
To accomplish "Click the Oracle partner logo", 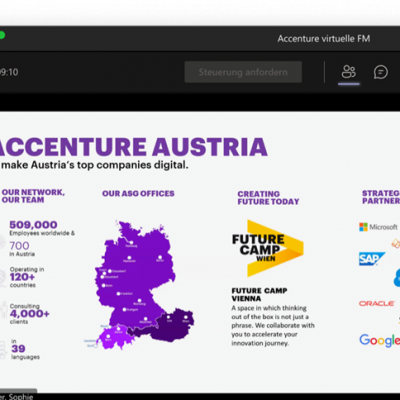I will pos(377,303).
